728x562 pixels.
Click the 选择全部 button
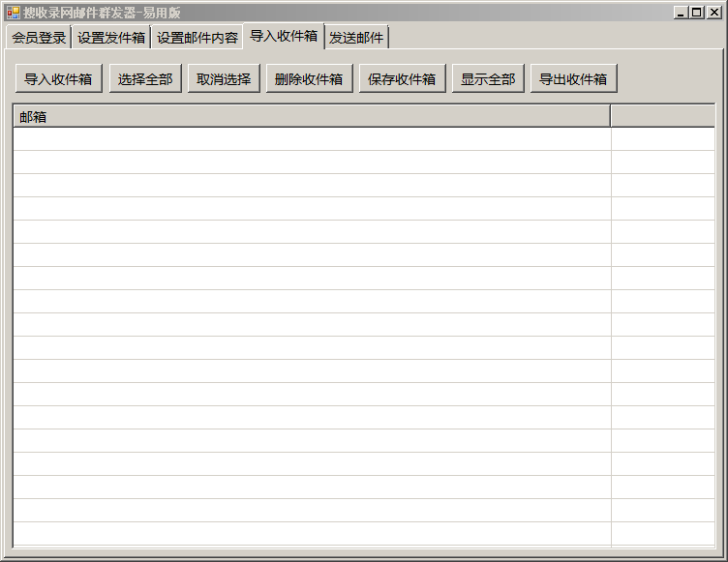(145, 79)
